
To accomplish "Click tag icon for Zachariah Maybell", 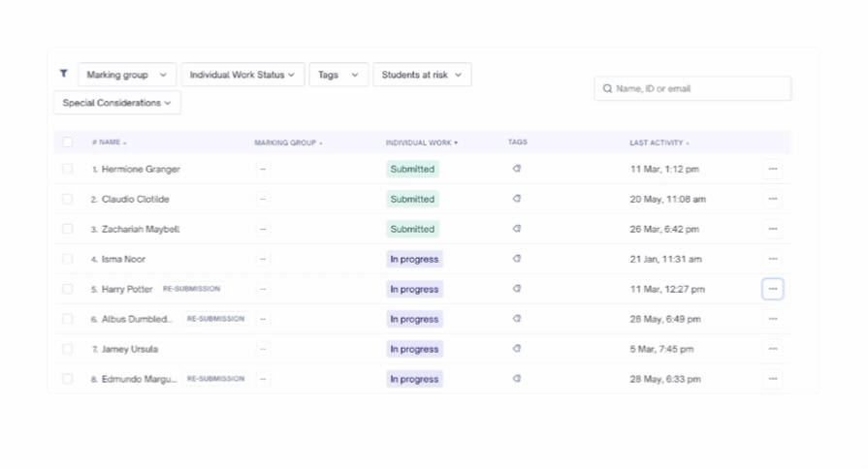I will (x=517, y=229).
